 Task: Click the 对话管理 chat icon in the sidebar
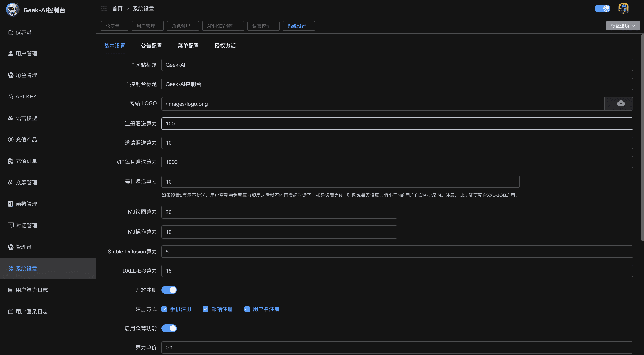[11, 225]
